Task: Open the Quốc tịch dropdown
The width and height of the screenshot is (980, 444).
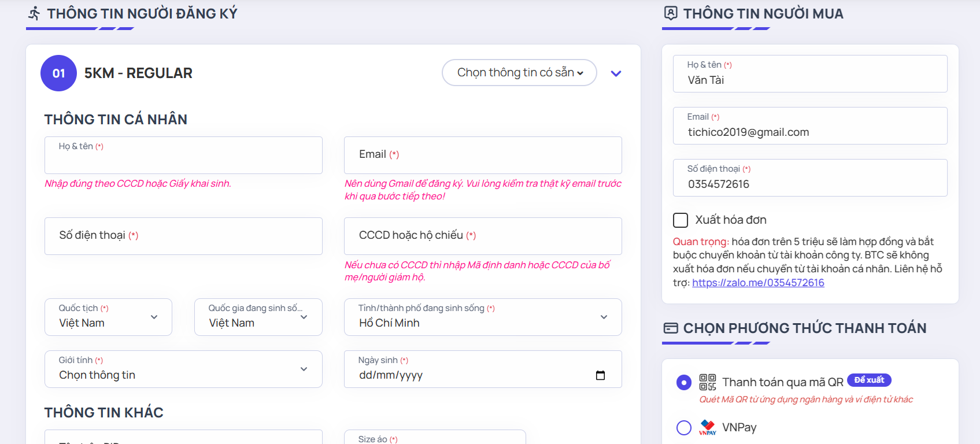Action: [x=108, y=317]
